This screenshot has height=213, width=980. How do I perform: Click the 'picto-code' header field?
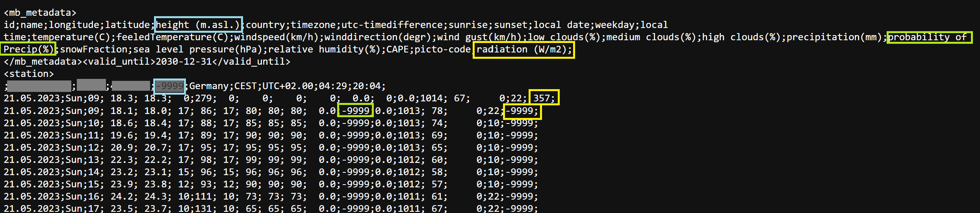point(442,49)
